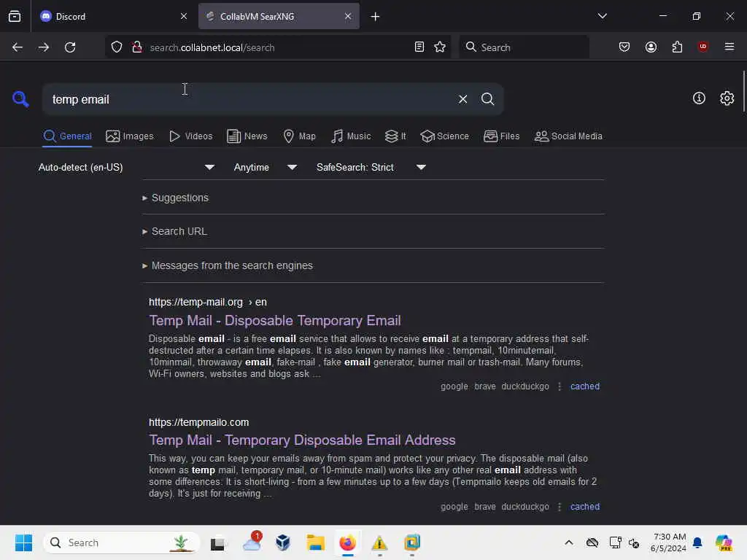Switch to the Images category
Screen dimensions: 747x560
[x=130, y=136]
